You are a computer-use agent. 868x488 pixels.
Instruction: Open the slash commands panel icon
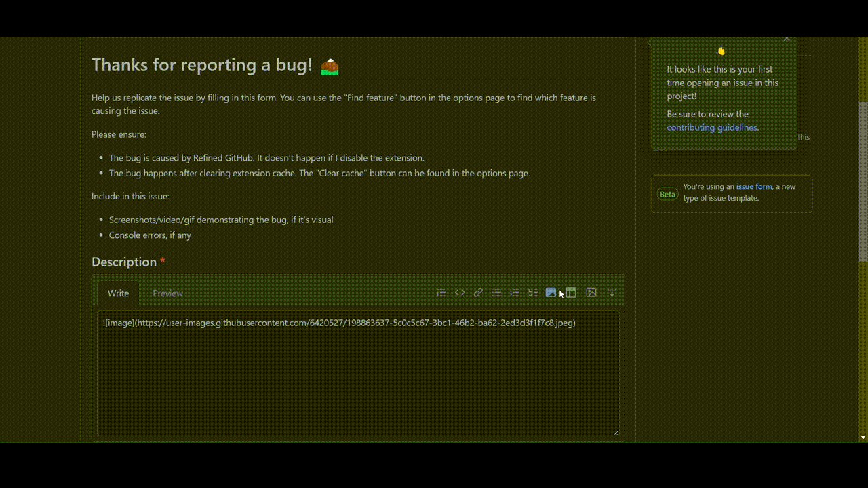571,292
